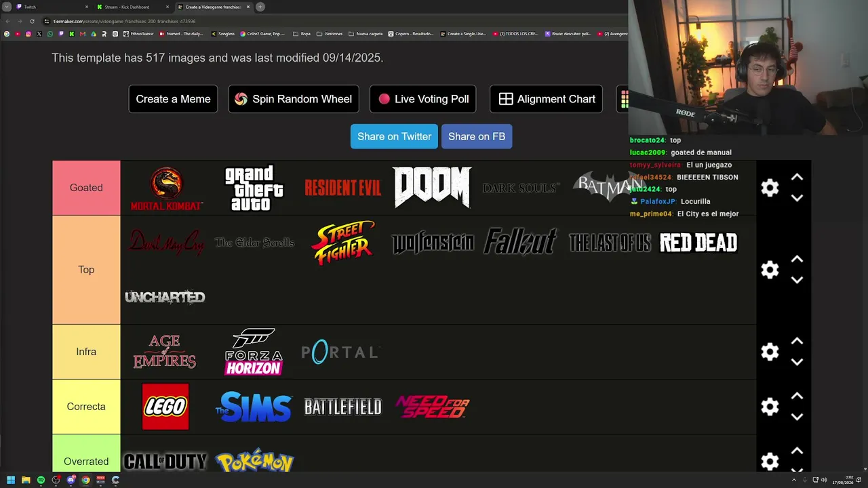Pick the Need for Speed logo

[x=432, y=407]
